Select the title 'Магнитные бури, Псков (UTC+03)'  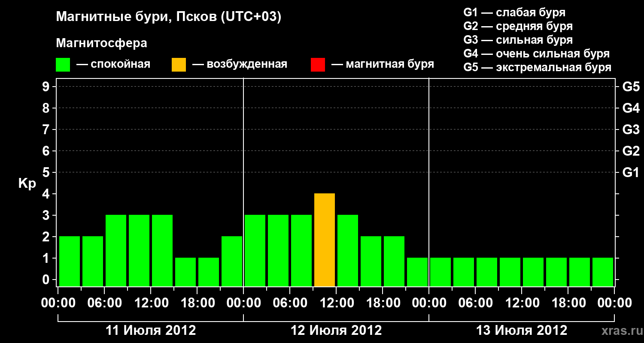point(169,17)
